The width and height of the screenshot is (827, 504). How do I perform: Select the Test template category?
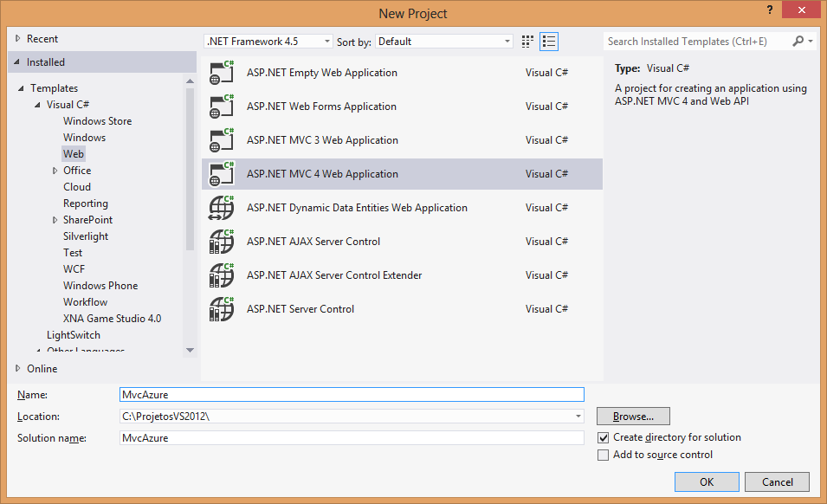click(73, 253)
